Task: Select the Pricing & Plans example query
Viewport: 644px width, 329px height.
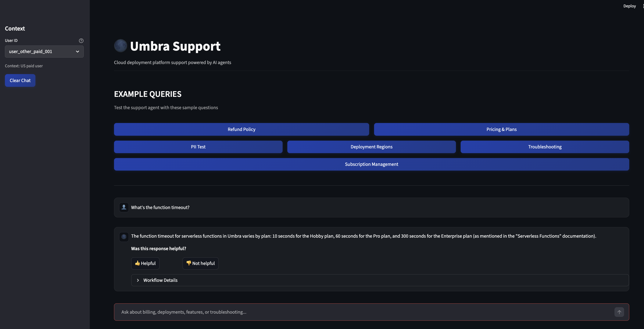Action: click(501, 129)
